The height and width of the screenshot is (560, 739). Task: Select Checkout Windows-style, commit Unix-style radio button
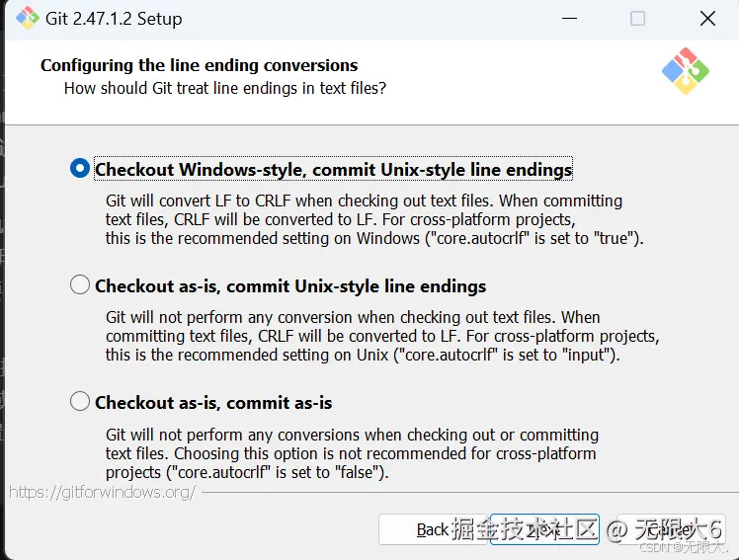click(x=80, y=169)
